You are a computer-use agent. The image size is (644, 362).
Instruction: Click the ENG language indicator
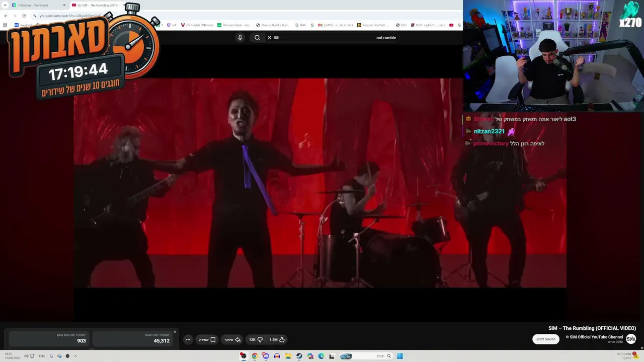42,356
